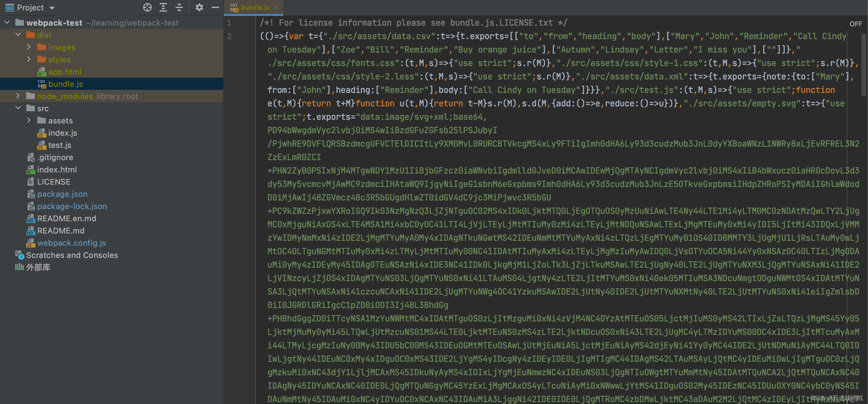Expand the styles folder chevron

click(29, 59)
